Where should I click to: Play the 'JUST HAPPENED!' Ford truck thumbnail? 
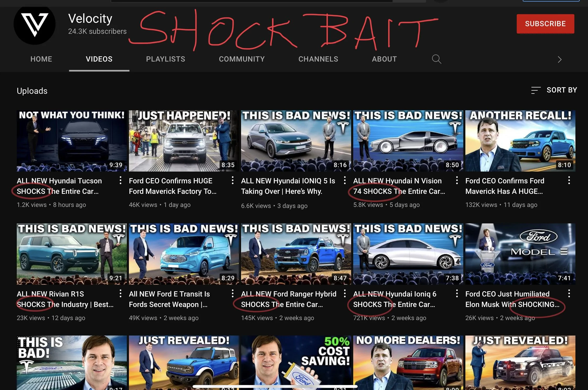click(x=184, y=141)
